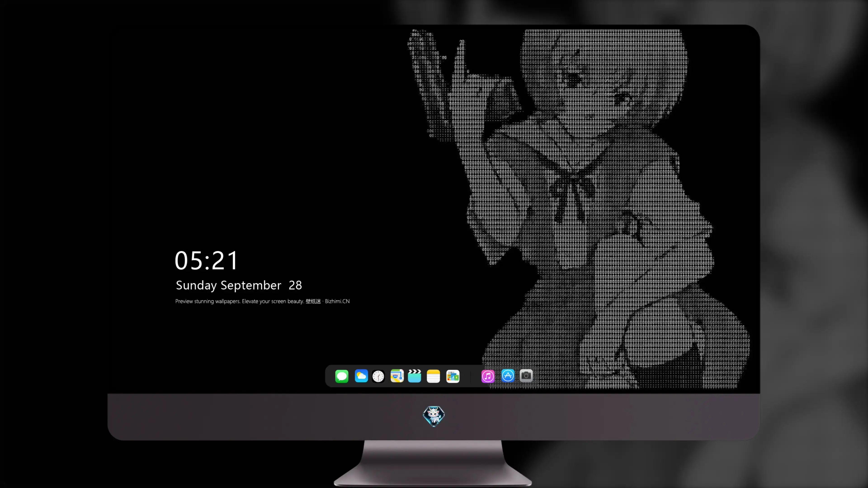Launch the pink iTunes music app
This screenshot has width=868, height=488.
488,376
